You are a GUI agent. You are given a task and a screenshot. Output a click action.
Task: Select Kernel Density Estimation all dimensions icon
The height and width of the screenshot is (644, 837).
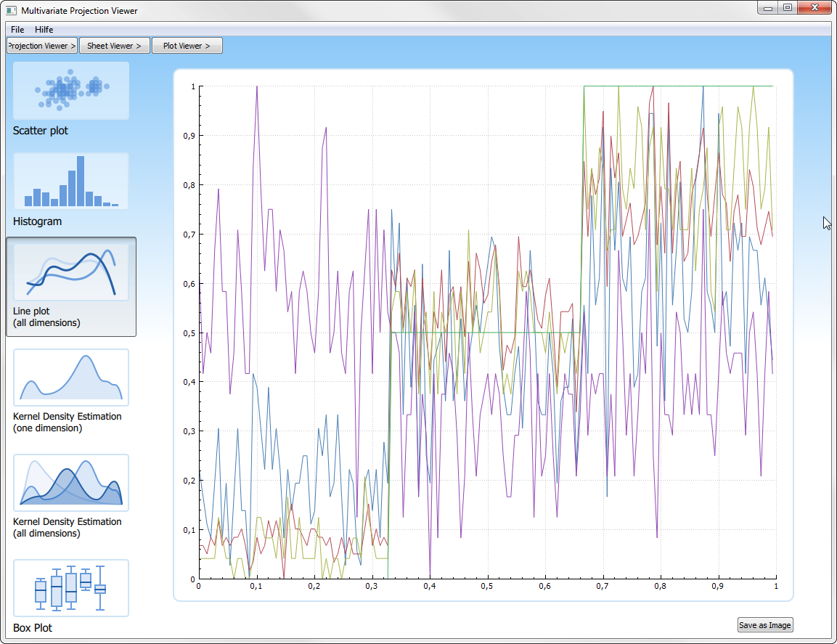tap(71, 483)
